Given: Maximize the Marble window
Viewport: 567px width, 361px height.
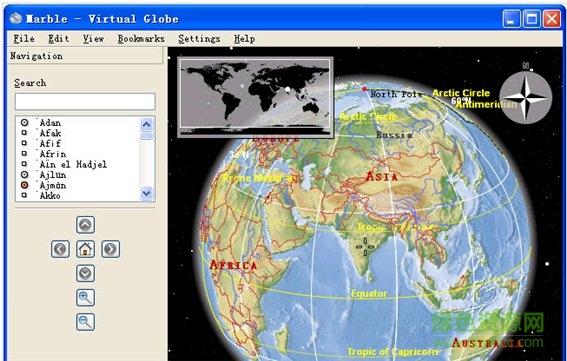Looking at the screenshot, I should click(532, 18).
